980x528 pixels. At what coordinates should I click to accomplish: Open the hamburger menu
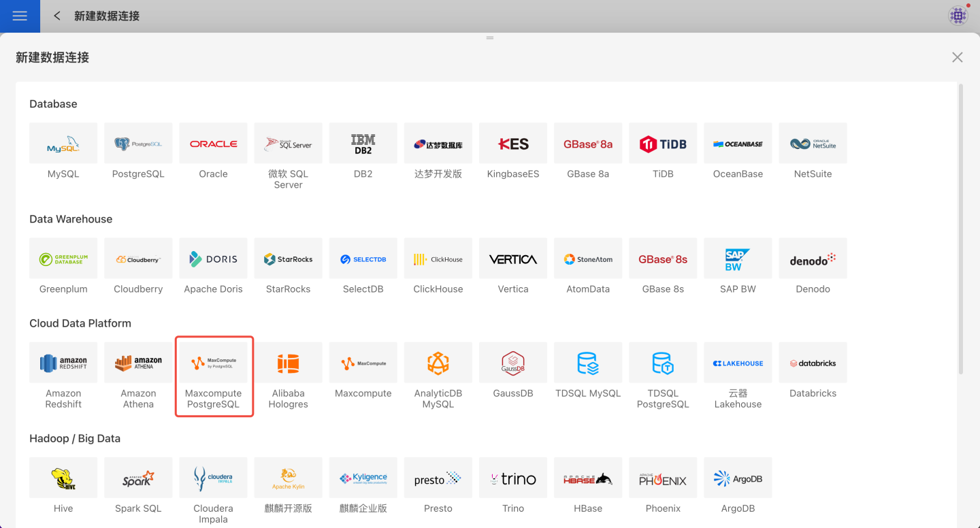(x=20, y=16)
